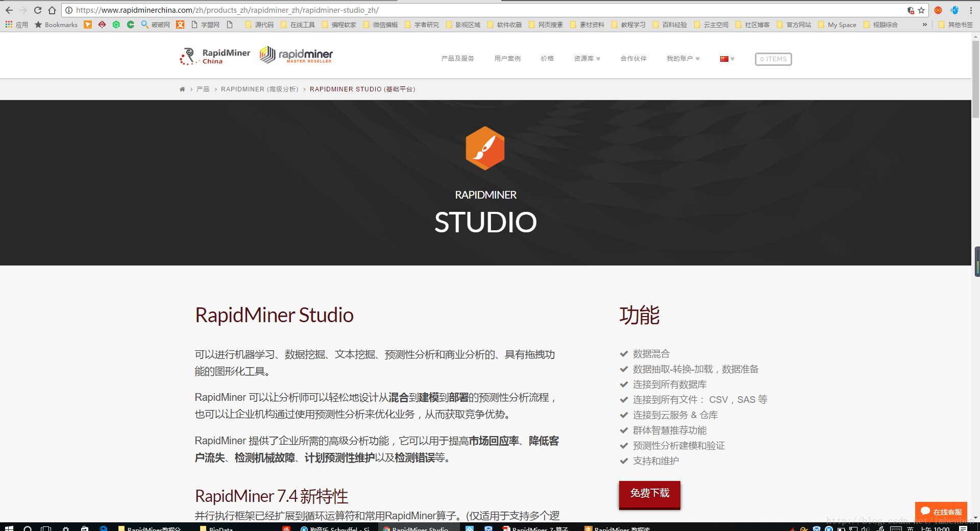Expand the 资源库 dropdown menu
This screenshot has height=531, width=980.
[587, 59]
